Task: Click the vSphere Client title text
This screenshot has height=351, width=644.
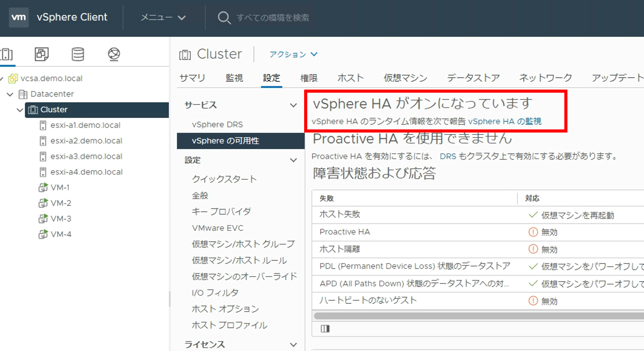Action: [72, 17]
